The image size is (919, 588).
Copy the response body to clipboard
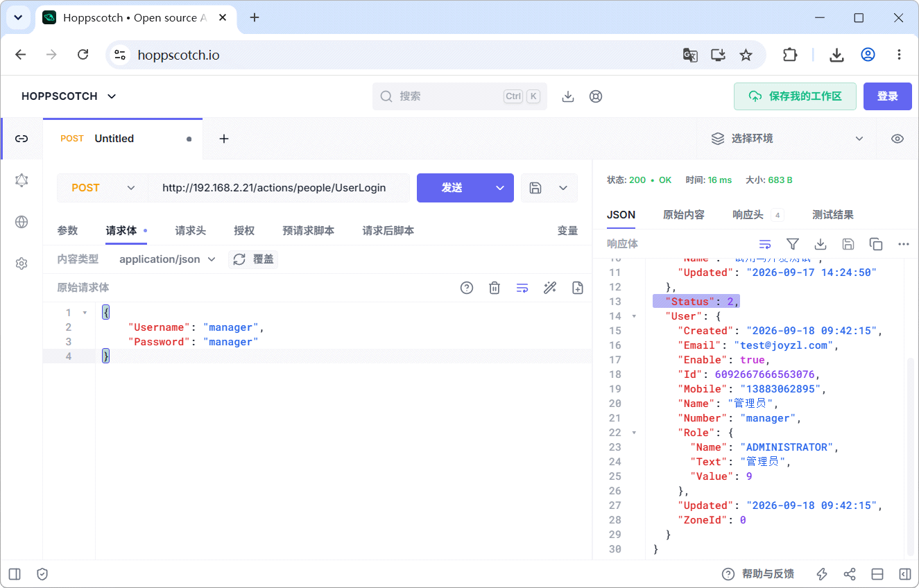(x=876, y=244)
